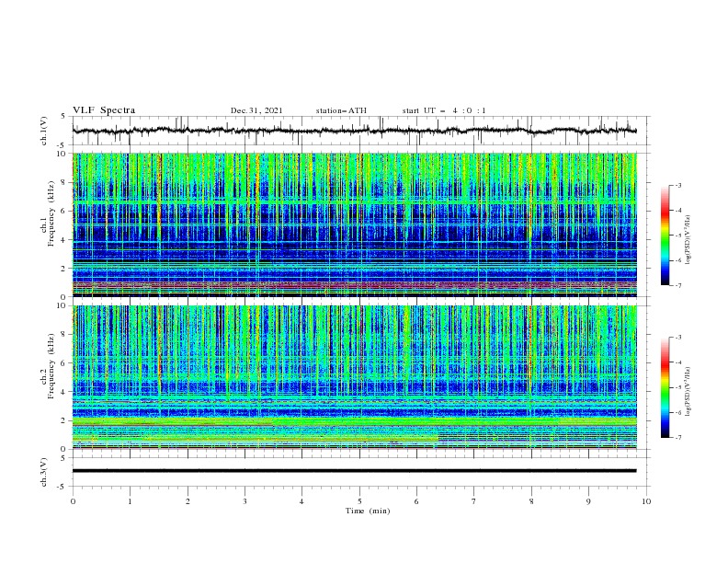Screen dimensions: 728x563
Task: Click the "5" minute tick on the time axis
Action: pyautogui.click(x=359, y=501)
